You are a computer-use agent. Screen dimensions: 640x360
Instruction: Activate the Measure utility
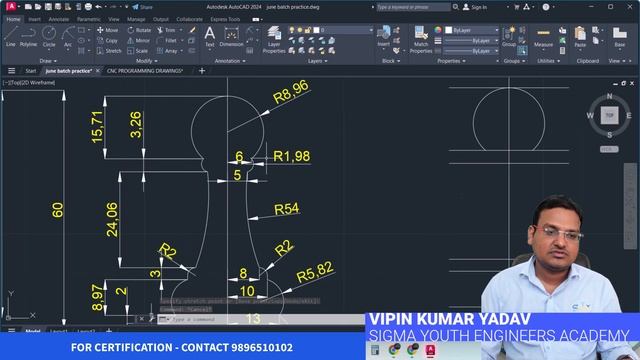pyautogui.click(x=543, y=37)
